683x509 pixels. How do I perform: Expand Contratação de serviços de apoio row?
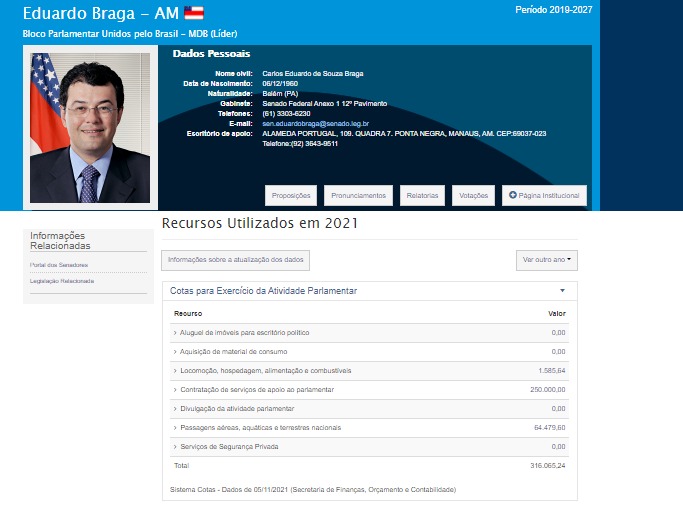256,389
